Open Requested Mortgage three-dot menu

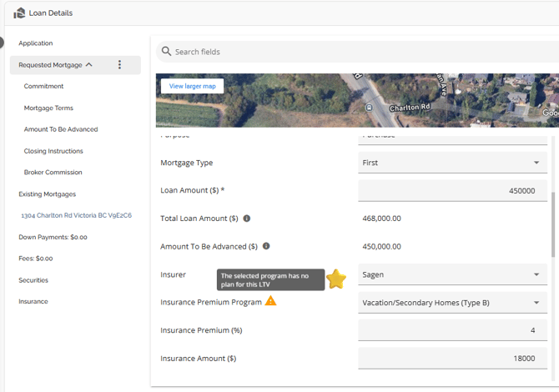(119, 65)
